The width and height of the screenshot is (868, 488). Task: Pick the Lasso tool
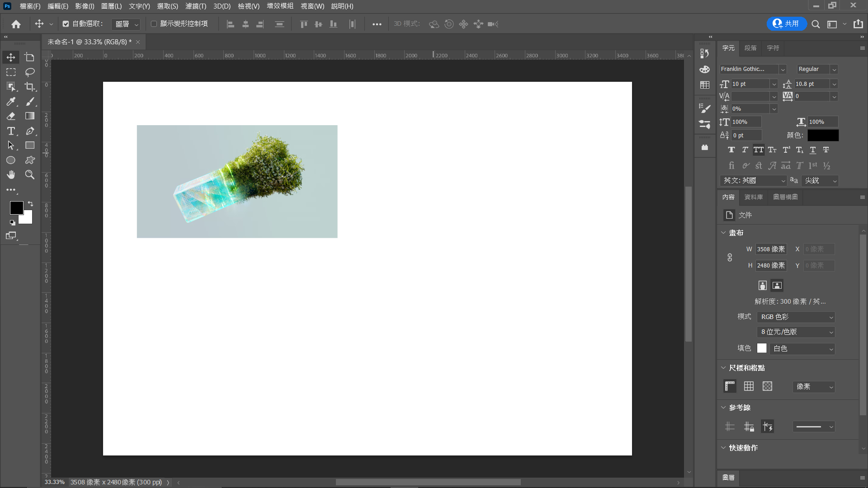pos(30,72)
